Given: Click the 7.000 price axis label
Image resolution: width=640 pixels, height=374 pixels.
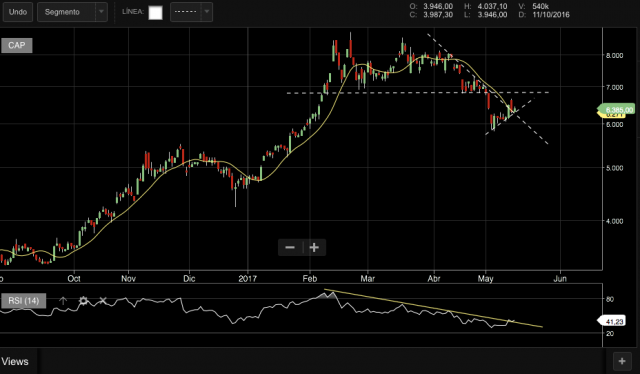Looking at the screenshot, I should pos(614,87).
